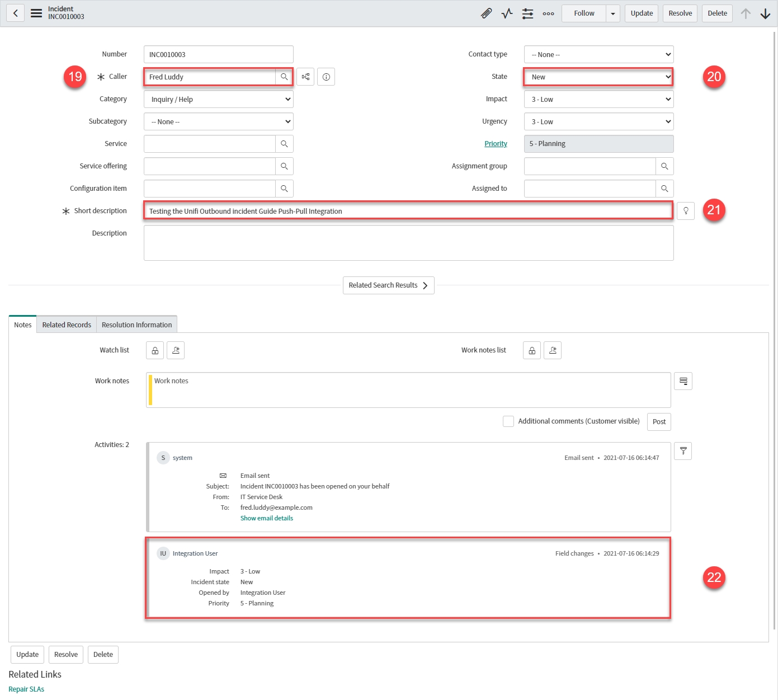Click into the Description text area
The image size is (778, 700).
pos(408,243)
